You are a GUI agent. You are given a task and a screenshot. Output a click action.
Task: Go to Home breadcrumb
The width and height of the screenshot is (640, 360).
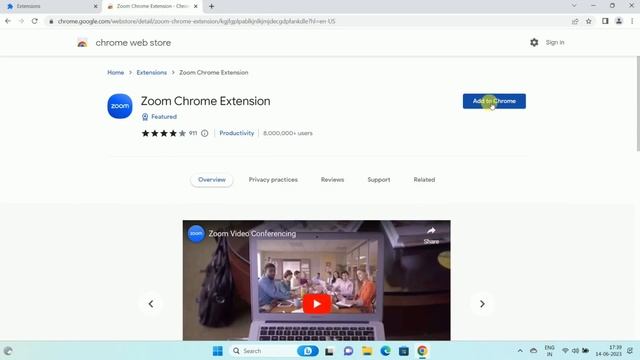116,72
